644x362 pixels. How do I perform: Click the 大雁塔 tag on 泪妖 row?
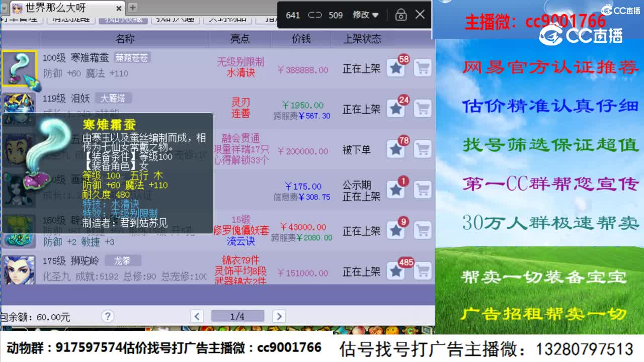pos(113,99)
